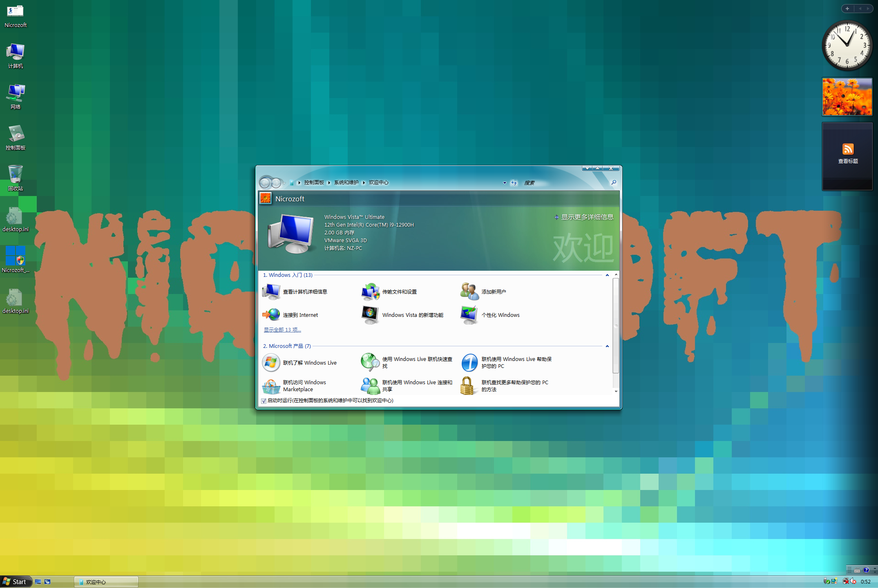Viewport: 878px width, 588px height.
Task: Open the address bar history dropdown arrow
Action: point(505,183)
